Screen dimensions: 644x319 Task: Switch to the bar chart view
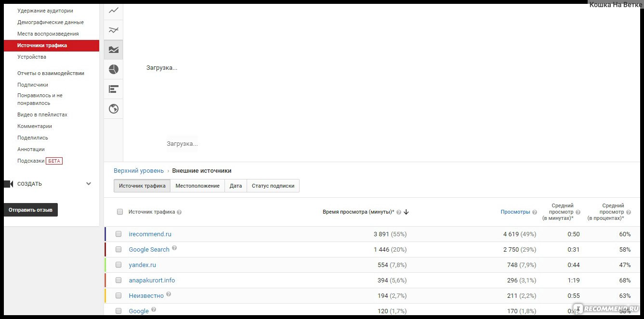click(x=114, y=89)
